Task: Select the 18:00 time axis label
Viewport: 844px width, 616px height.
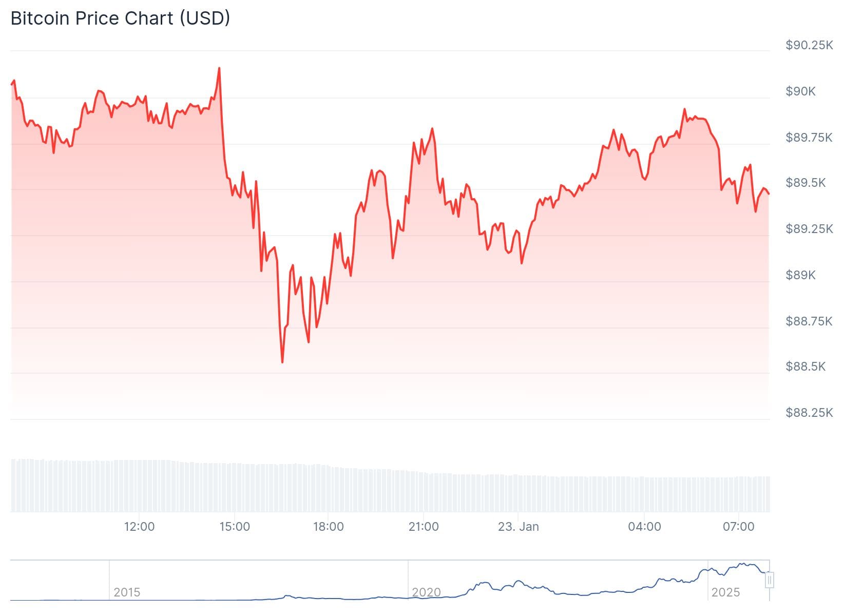Action: click(x=329, y=527)
